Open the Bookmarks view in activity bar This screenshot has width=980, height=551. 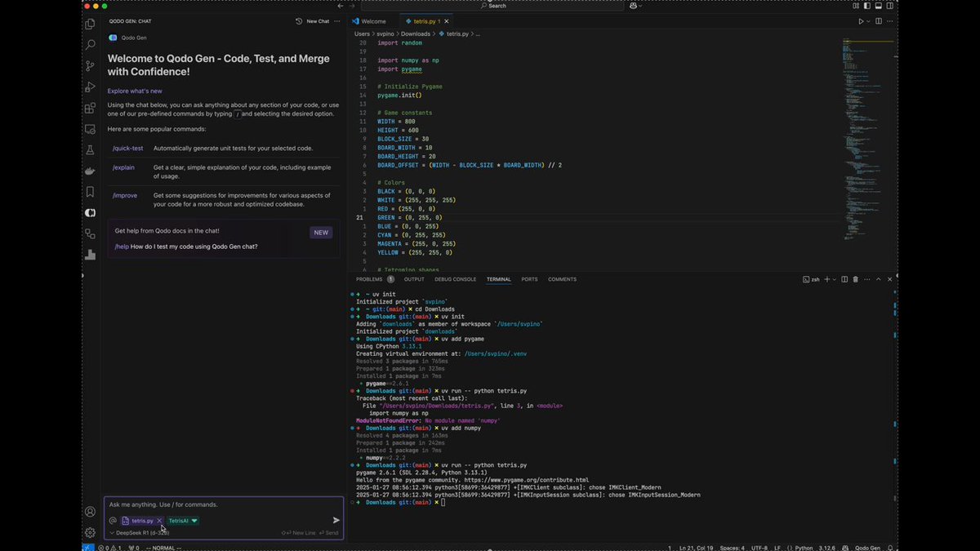[x=90, y=192]
